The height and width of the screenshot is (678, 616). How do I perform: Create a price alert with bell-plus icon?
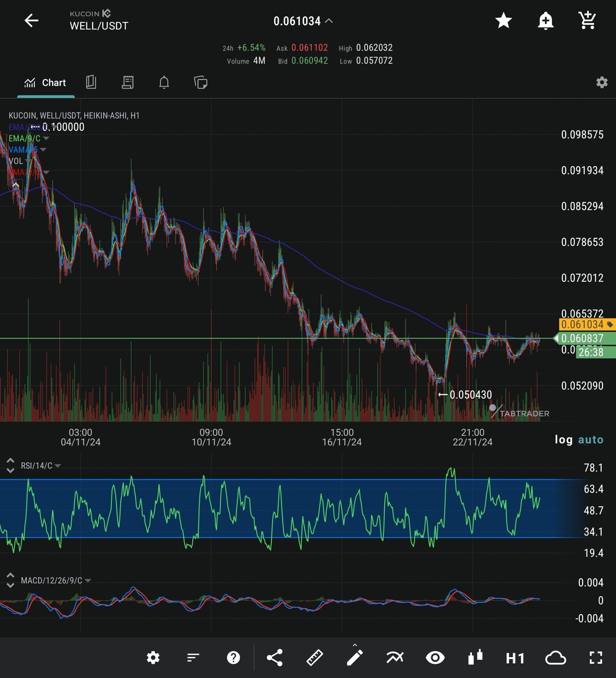(x=545, y=21)
